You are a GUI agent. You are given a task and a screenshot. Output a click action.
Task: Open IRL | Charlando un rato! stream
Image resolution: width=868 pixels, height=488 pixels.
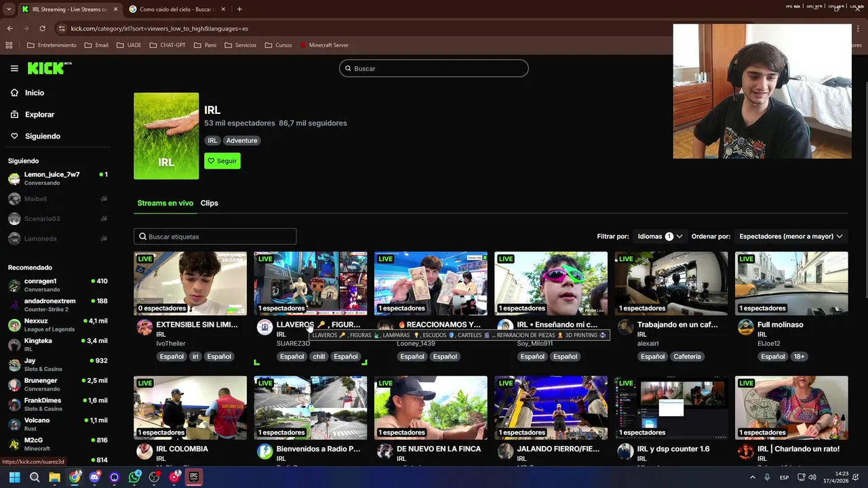(798, 449)
